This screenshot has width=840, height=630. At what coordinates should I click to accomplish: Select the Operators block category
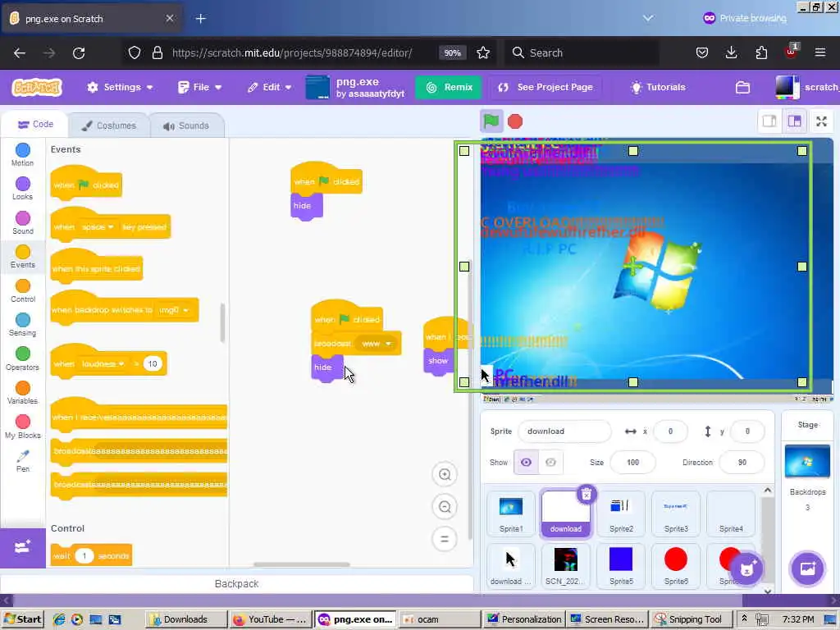(x=22, y=359)
